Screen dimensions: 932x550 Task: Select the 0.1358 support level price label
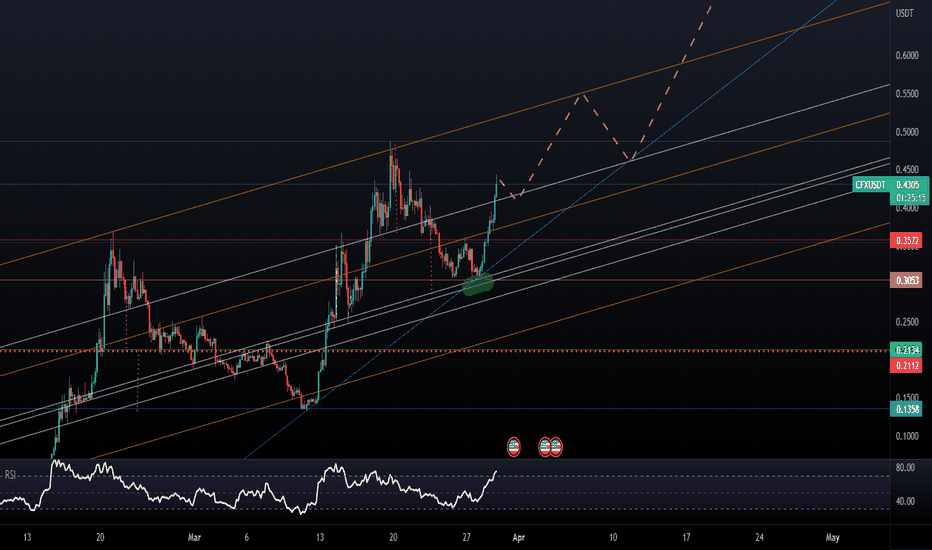[x=906, y=408]
